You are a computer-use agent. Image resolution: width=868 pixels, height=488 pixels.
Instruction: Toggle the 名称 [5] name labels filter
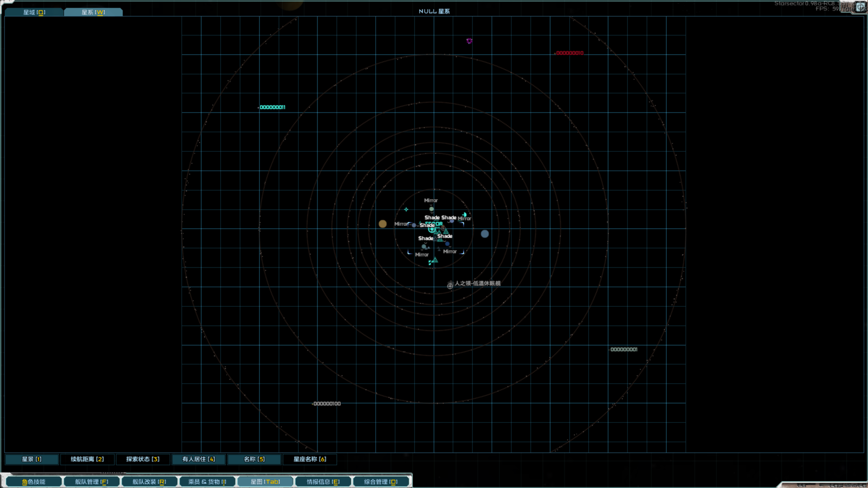[255, 459]
